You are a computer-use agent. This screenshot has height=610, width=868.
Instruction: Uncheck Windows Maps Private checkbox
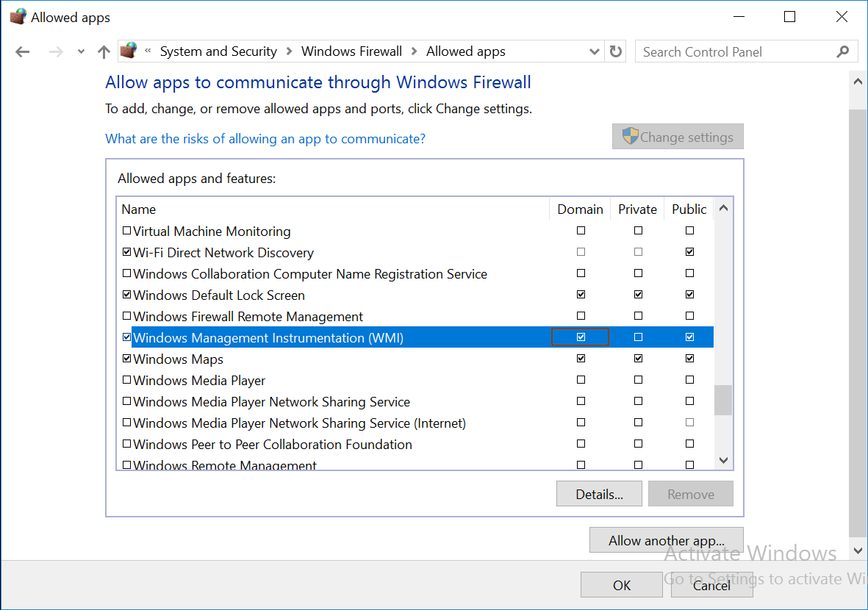coord(638,358)
